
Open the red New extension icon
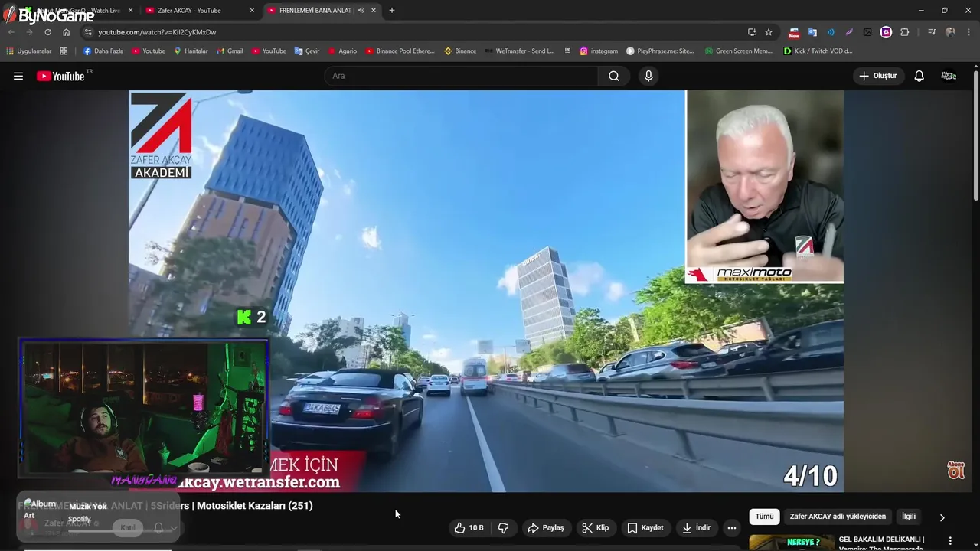[x=794, y=32]
